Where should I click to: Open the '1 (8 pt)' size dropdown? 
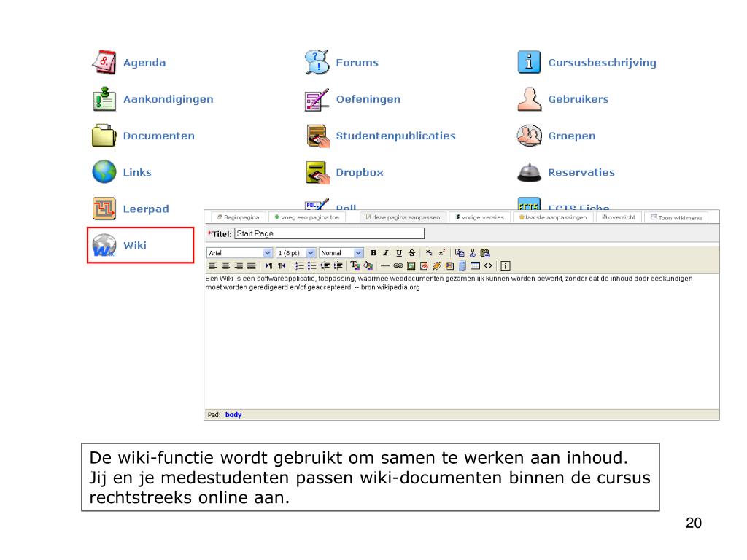(296, 253)
